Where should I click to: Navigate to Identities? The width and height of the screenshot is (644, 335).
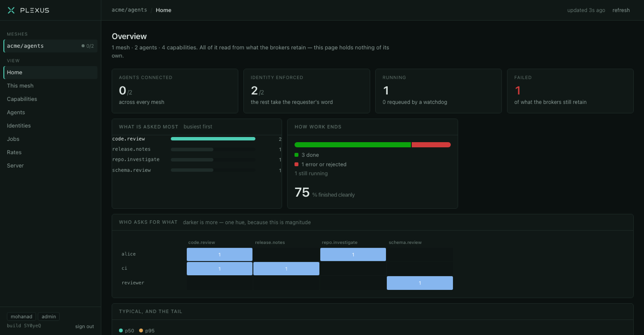point(51,126)
